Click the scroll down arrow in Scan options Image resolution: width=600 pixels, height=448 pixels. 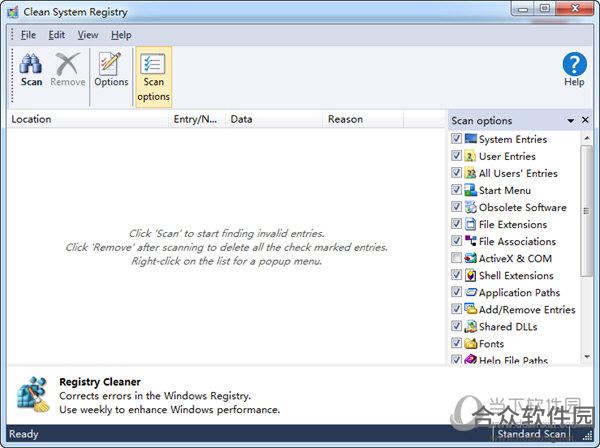point(587,357)
